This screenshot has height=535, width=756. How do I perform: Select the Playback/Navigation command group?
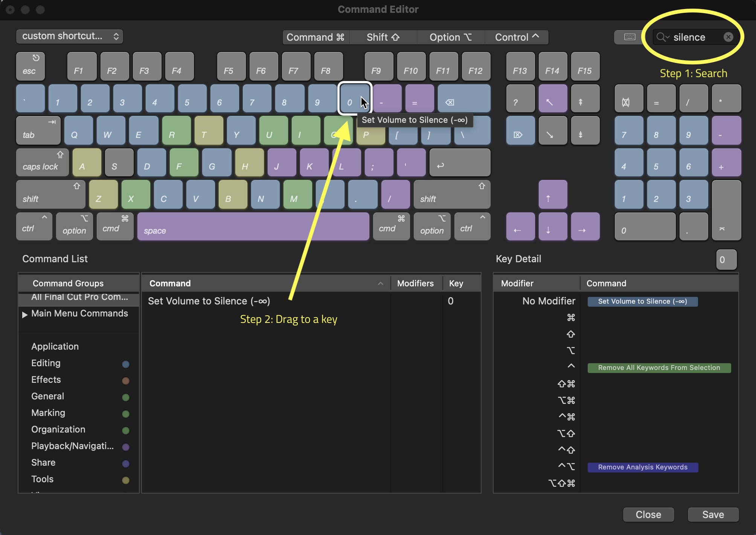tap(79, 446)
